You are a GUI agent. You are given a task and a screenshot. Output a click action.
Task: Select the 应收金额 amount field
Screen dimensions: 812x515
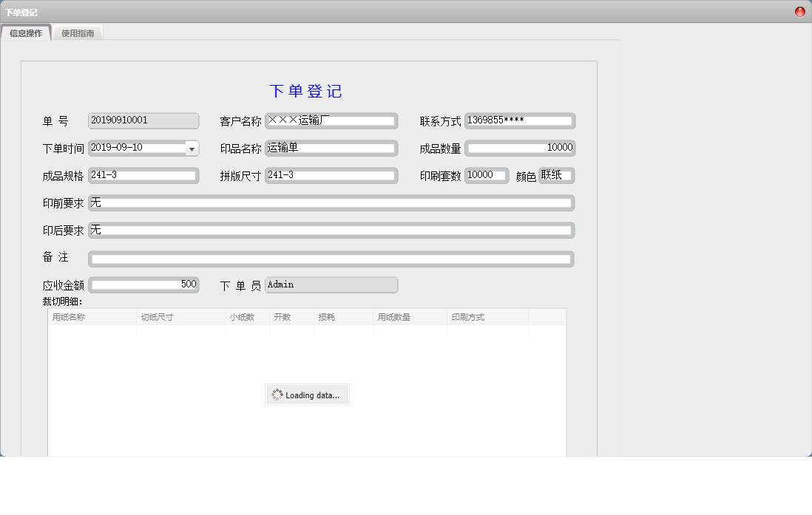coord(143,285)
